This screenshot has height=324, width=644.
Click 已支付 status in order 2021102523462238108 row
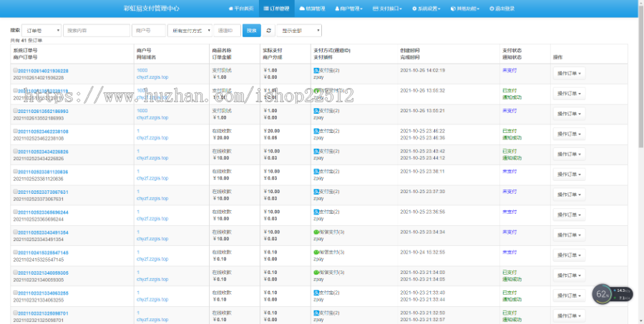pos(509,131)
